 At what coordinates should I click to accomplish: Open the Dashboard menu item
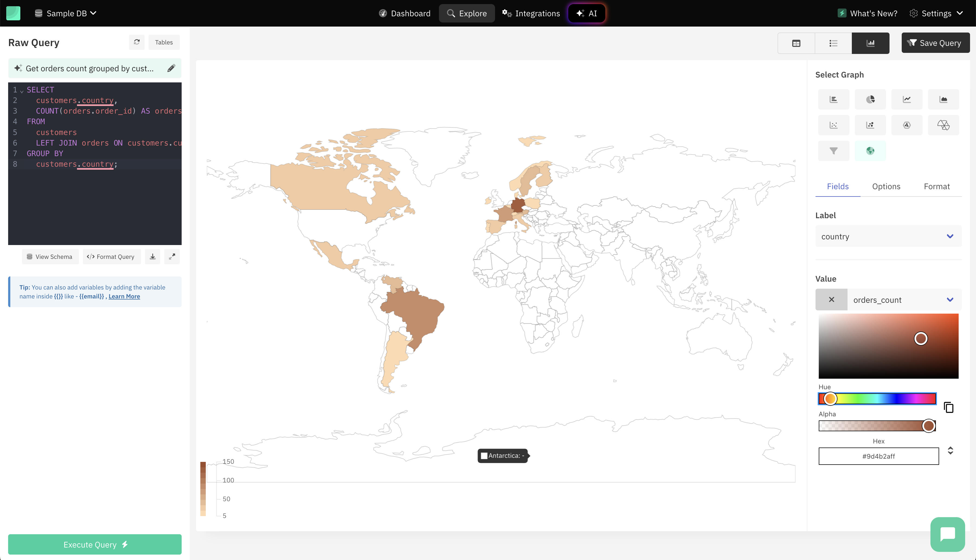click(x=404, y=13)
